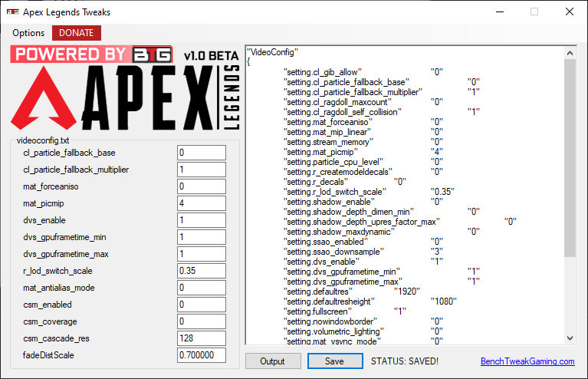Click the Save button
Viewport: 588px width, 379px height.
point(335,361)
